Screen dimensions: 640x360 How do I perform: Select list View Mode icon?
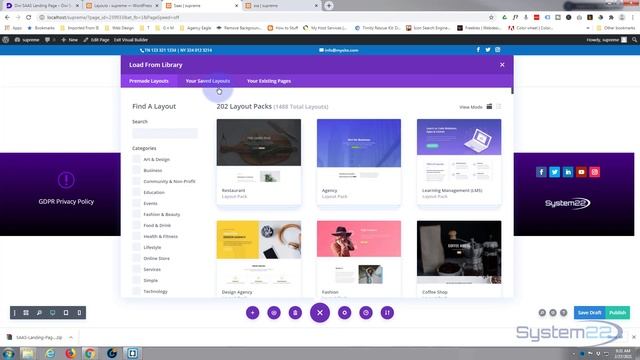[499, 107]
